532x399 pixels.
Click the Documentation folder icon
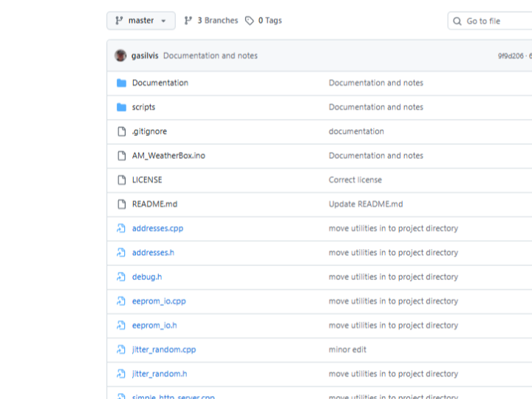tap(121, 83)
